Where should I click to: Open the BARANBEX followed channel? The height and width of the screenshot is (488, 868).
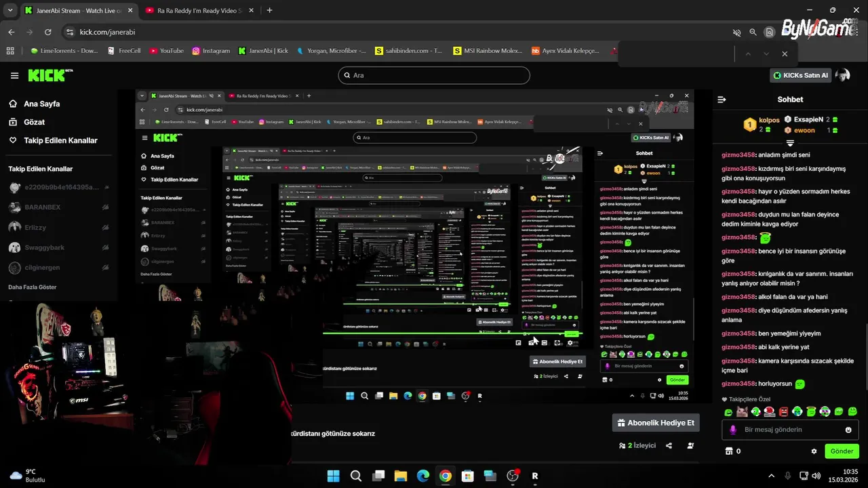click(60, 207)
